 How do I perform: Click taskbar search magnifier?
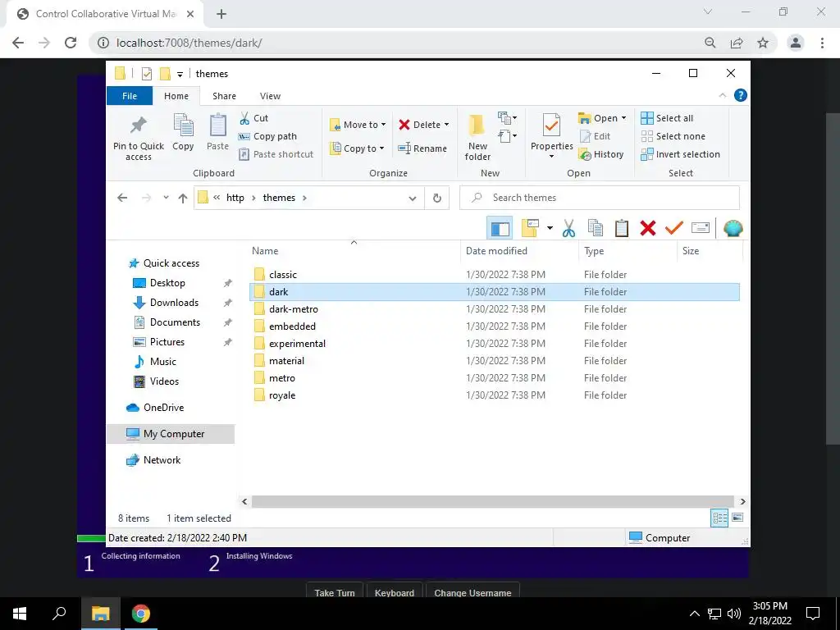click(x=59, y=614)
